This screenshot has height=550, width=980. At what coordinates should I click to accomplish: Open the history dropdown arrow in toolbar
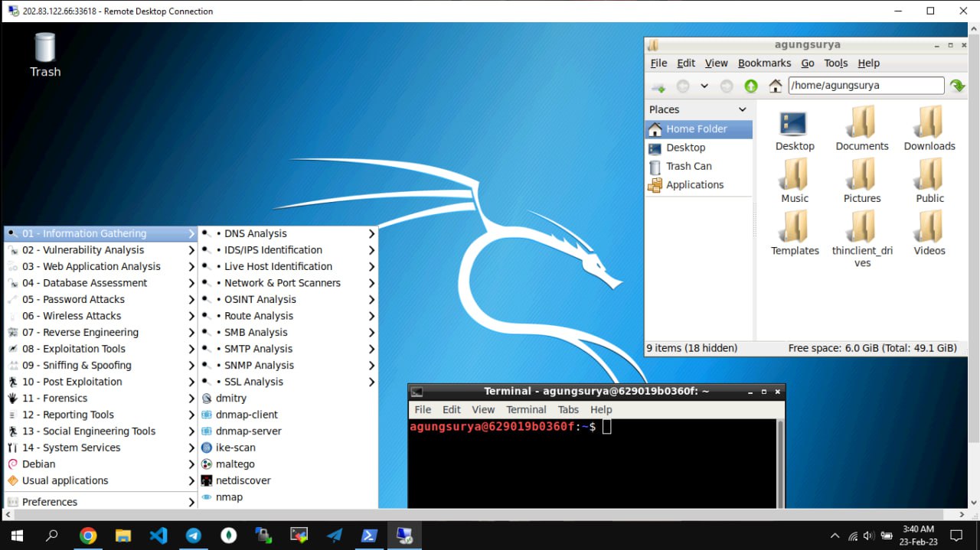point(704,86)
